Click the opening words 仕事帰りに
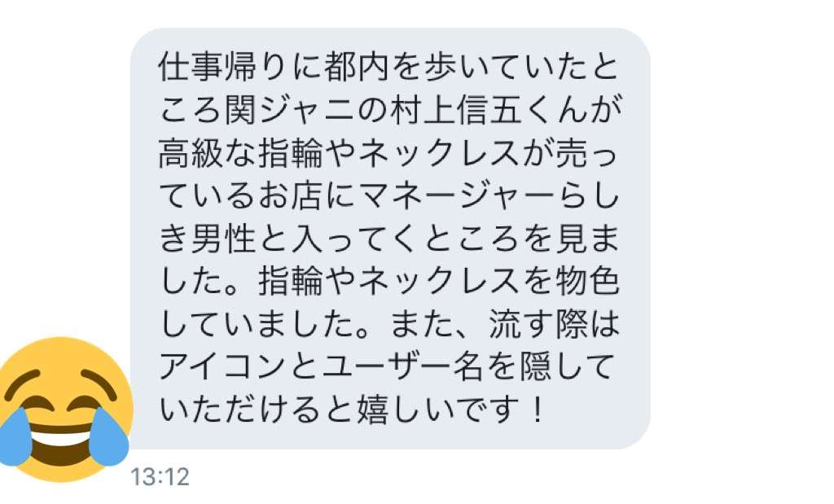 (x=240, y=68)
